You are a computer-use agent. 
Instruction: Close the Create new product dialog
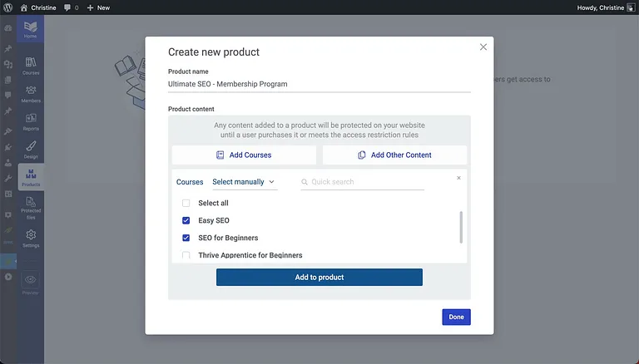[483, 47]
